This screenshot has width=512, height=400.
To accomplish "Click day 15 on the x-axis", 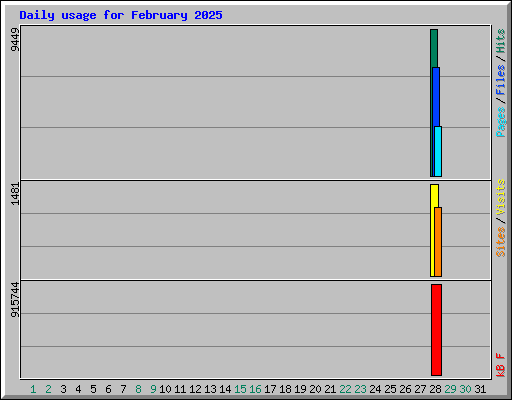I will click(x=240, y=389).
